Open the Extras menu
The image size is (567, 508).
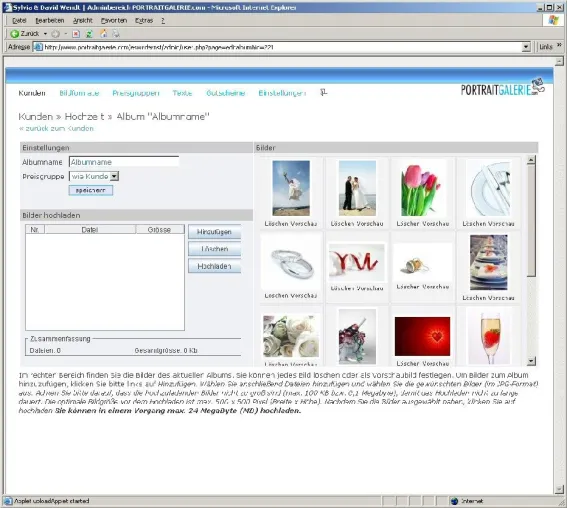[x=144, y=21]
